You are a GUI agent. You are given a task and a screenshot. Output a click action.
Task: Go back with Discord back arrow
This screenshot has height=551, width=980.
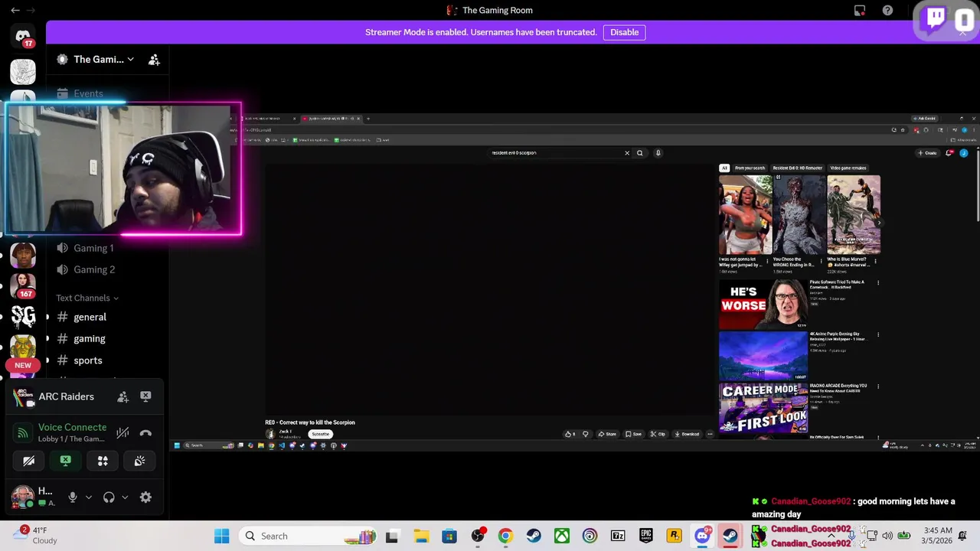tap(15, 11)
